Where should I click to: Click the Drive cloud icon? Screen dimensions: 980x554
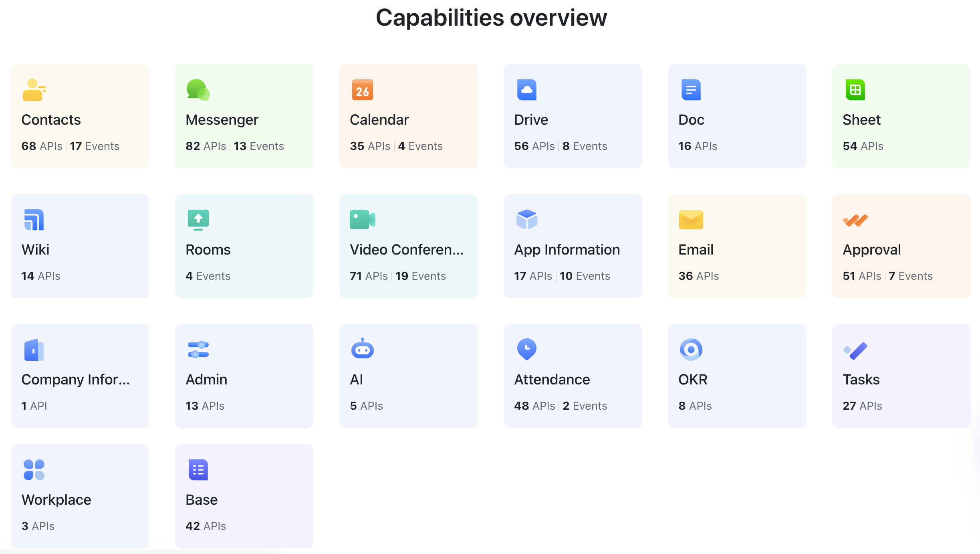coord(526,90)
